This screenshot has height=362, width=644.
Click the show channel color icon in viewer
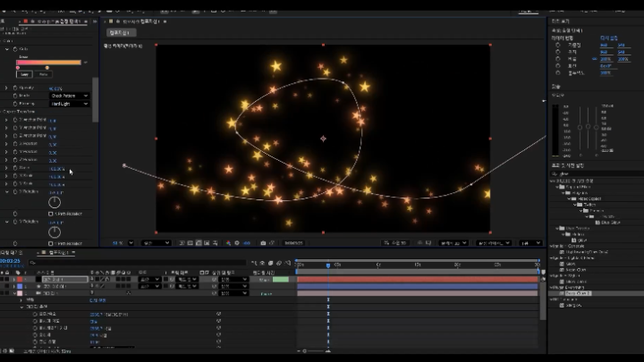tap(228, 243)
